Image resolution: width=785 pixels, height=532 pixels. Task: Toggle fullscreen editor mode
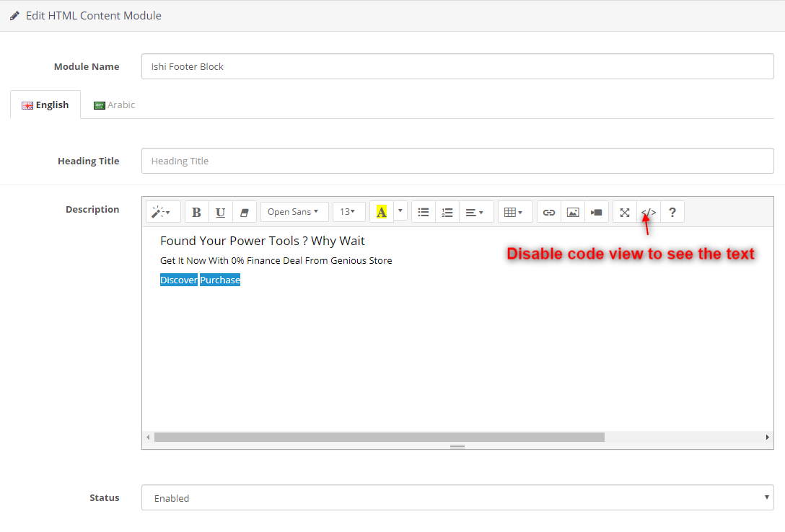coord(625,212)
